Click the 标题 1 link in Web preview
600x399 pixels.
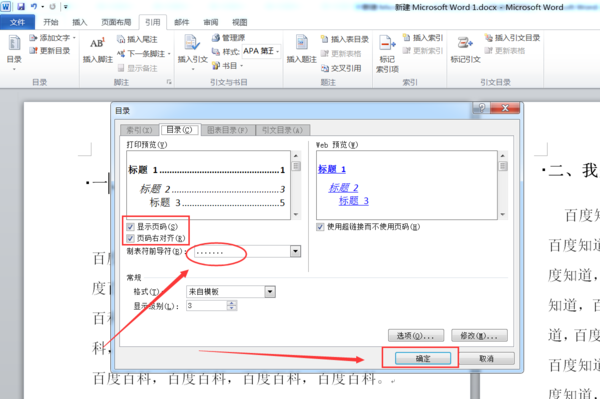point(332,169)
